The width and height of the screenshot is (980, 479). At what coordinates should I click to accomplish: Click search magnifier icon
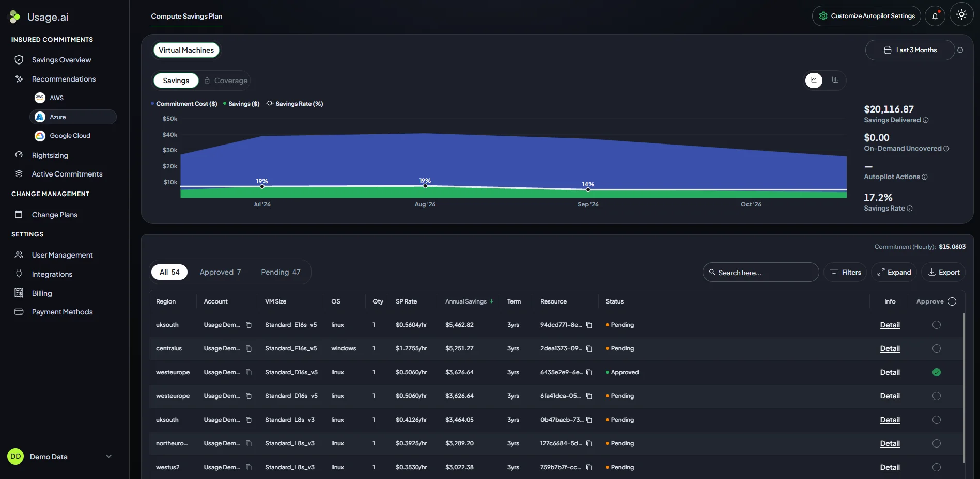(712, 272)
